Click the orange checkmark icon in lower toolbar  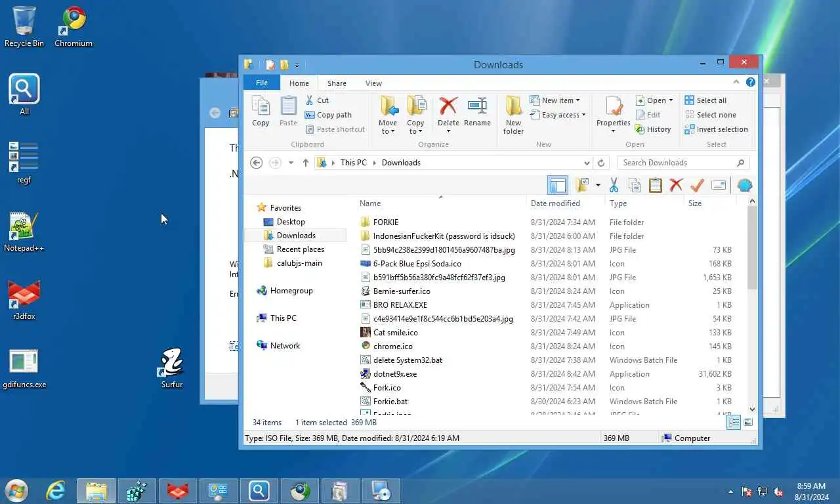point(697,185)
